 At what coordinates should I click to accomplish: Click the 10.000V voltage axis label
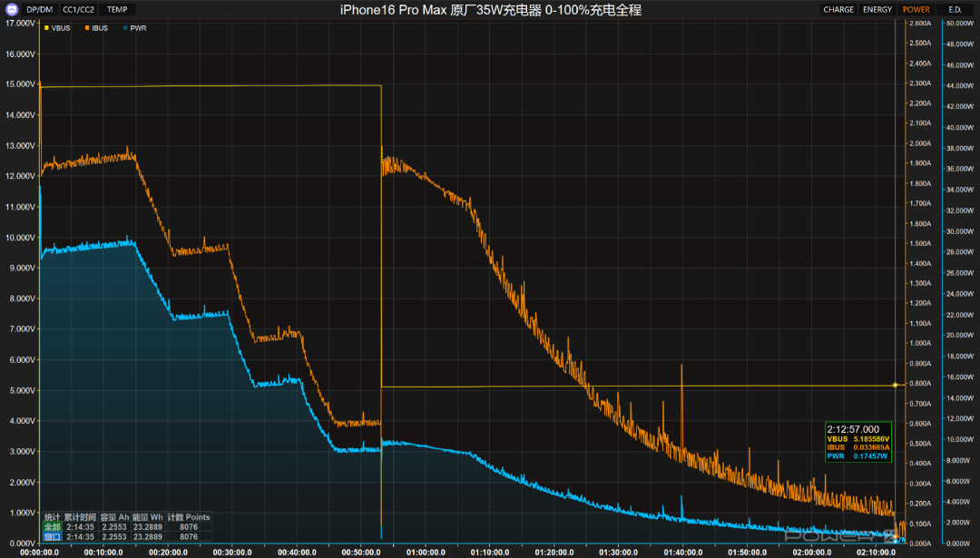point(20,238)
